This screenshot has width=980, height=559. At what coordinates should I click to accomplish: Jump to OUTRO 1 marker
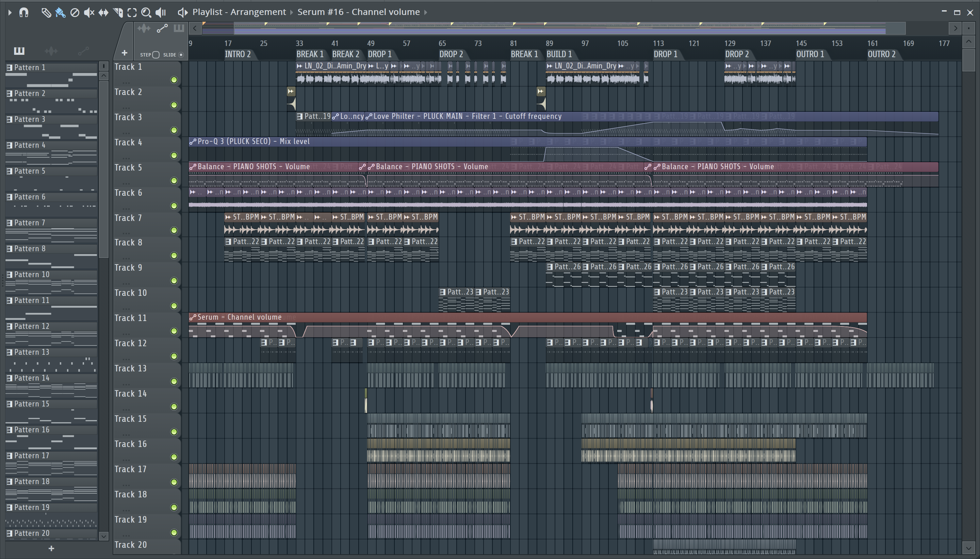[810, 54]
